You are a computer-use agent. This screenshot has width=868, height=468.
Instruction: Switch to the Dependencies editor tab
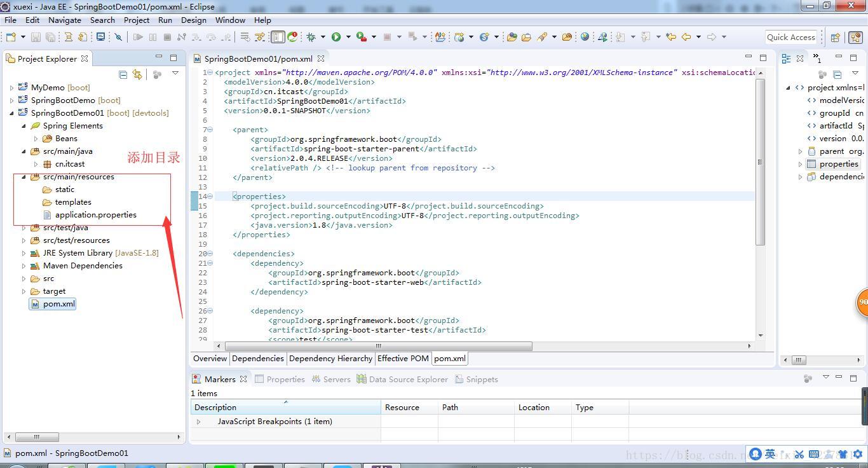tap(257, 359)
